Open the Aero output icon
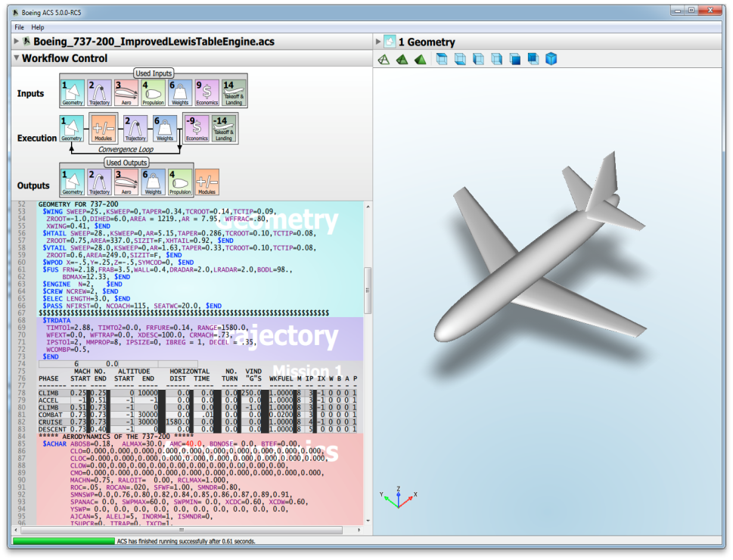The height and width of the screenshot is (560, 733). pyautogui.click(x=126, y=182)
